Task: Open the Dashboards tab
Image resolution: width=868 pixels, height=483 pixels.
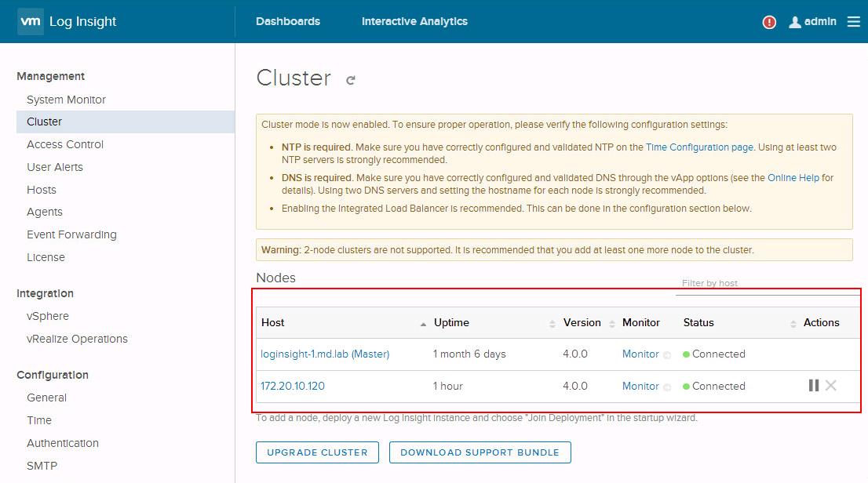Action: (x=288, y=22)
